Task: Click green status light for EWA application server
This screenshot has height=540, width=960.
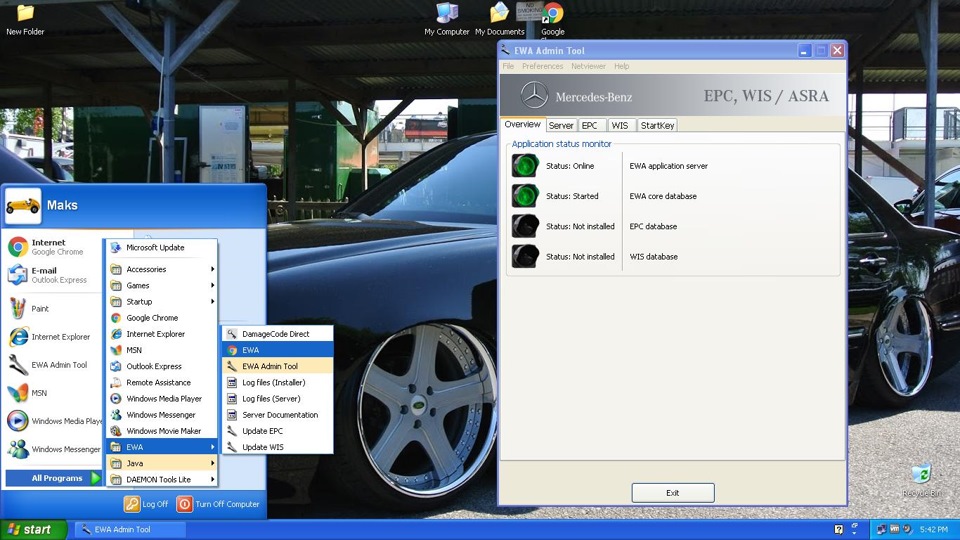Action: coord(525,166)
